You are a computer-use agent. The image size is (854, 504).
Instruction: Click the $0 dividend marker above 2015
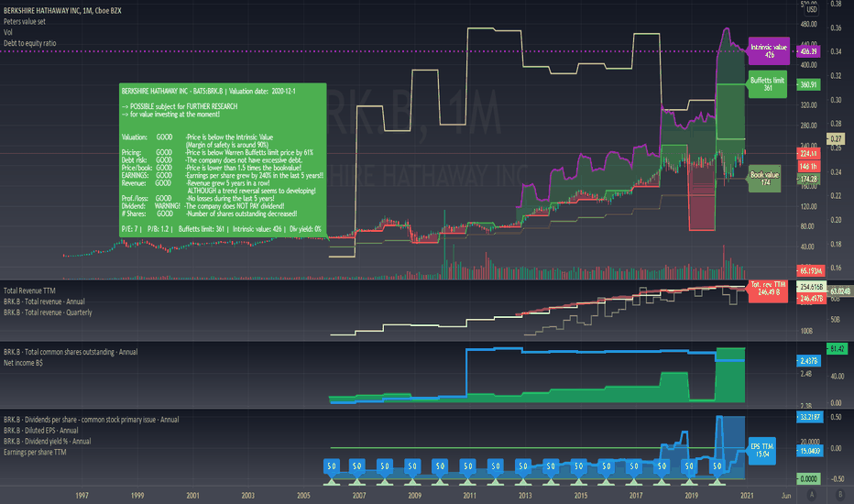point(578,466)
